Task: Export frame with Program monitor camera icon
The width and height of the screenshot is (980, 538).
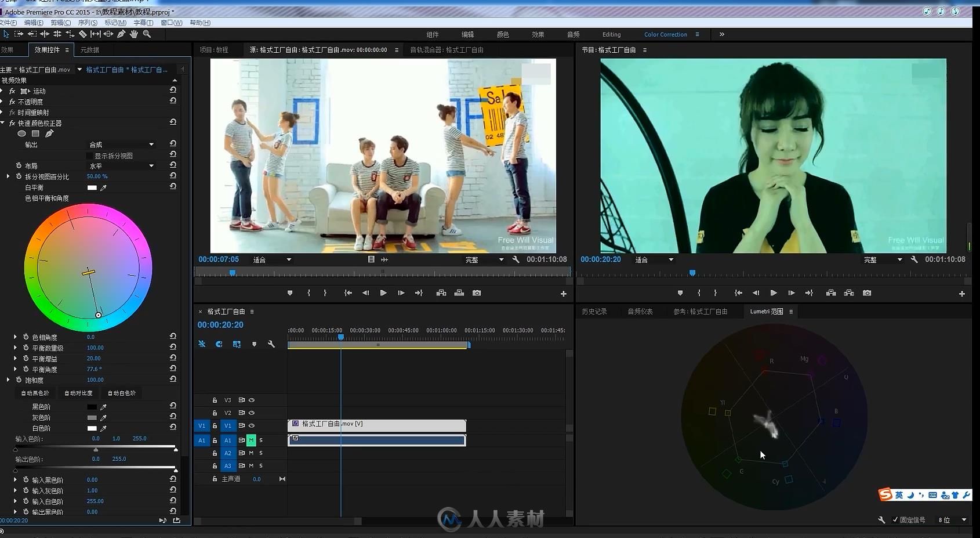Action: tap(867, 293)
